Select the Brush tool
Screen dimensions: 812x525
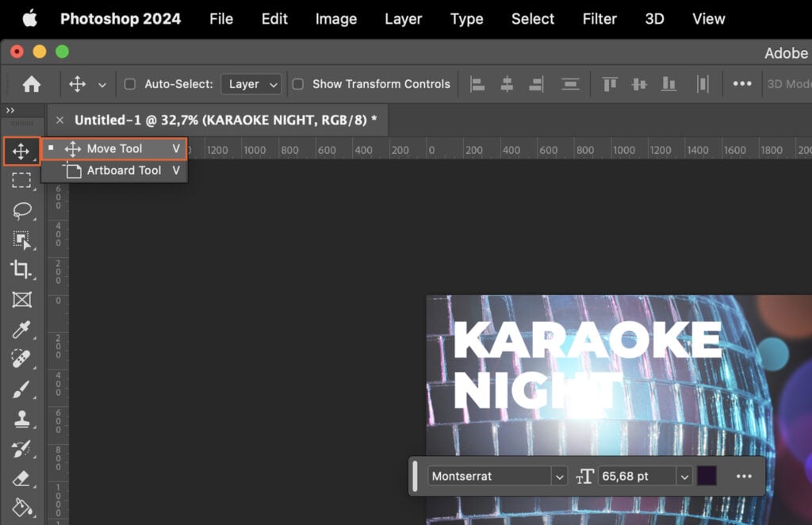22,389
